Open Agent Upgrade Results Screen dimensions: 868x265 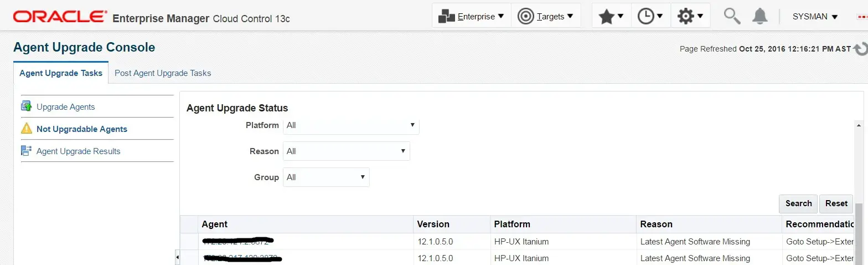pos(79,151)
